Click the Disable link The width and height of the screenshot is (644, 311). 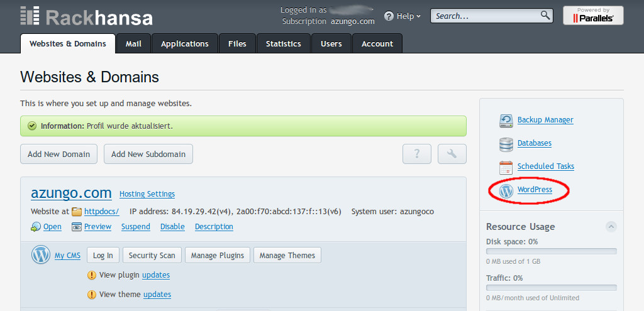click(172, 226)
